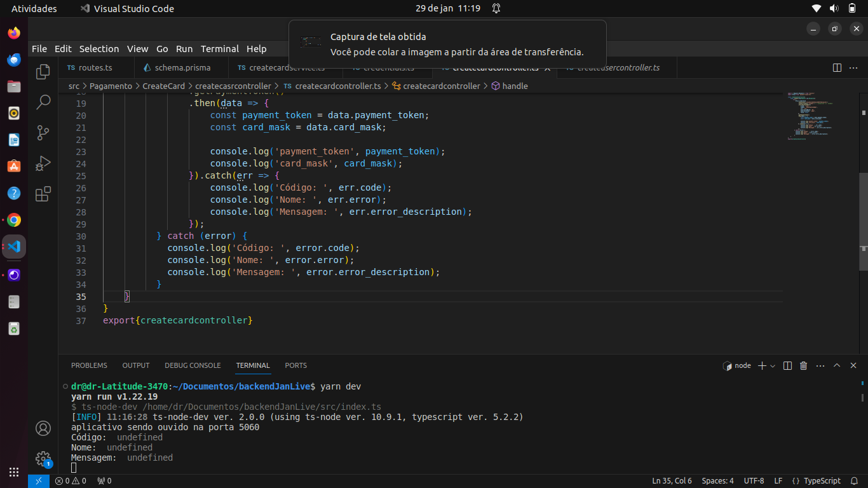Image resolution: width=868 pixels, height=488 pixels.
Task: Open the Terminal menu
Action: 220,49
